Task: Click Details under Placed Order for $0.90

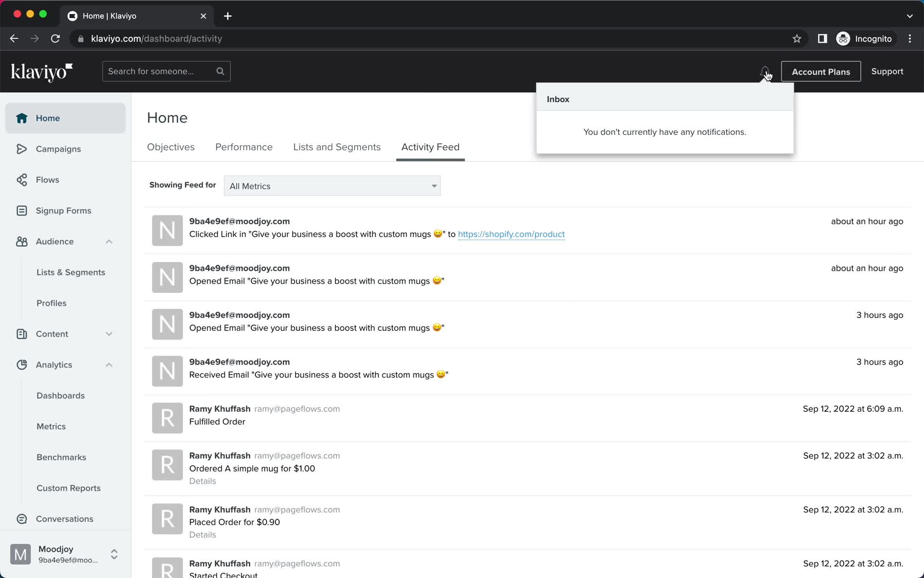Action: click(x=203, y=535)
